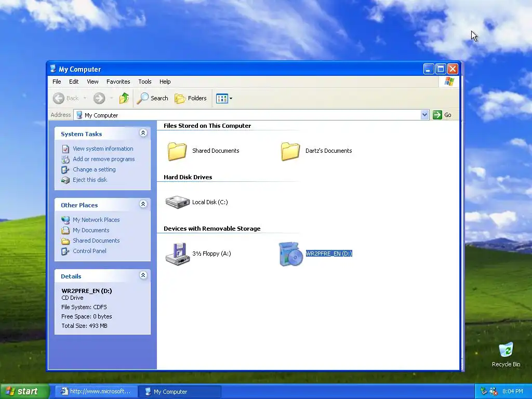The width and height of the screenshot is (532, 399).
Task: Click the Eject this disk icon
Action: click(65, 180)
